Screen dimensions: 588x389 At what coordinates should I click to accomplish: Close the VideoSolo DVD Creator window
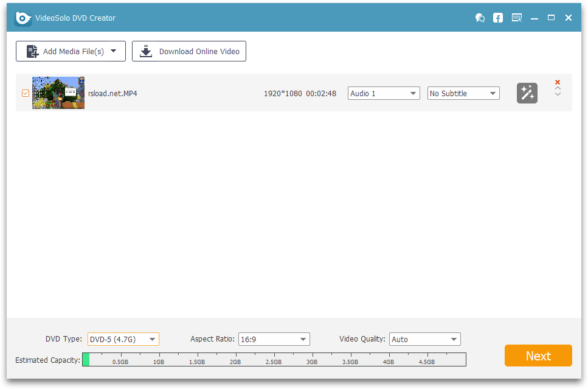[569, 18]
